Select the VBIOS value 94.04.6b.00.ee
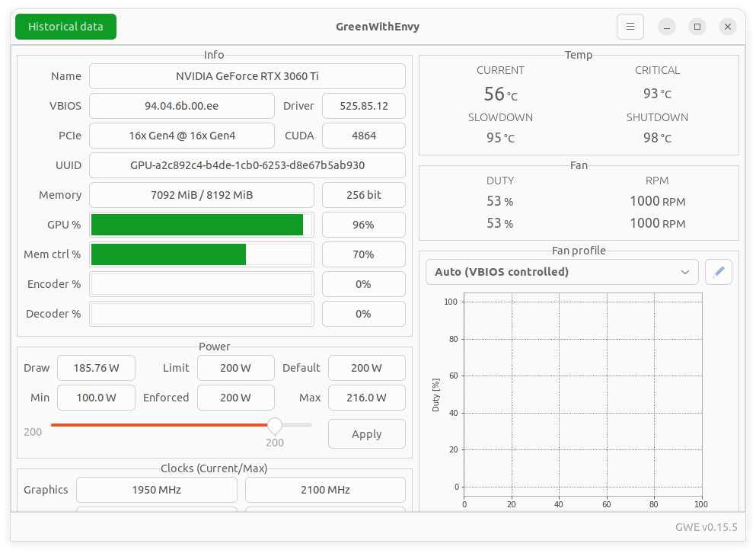 [182, 106]
